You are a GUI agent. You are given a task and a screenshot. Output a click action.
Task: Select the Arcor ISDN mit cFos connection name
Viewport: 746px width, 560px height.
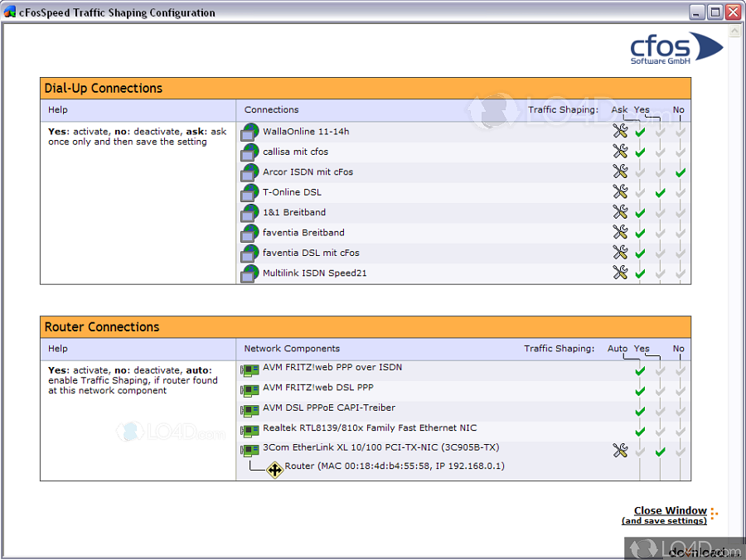click(x=308, y=171)
